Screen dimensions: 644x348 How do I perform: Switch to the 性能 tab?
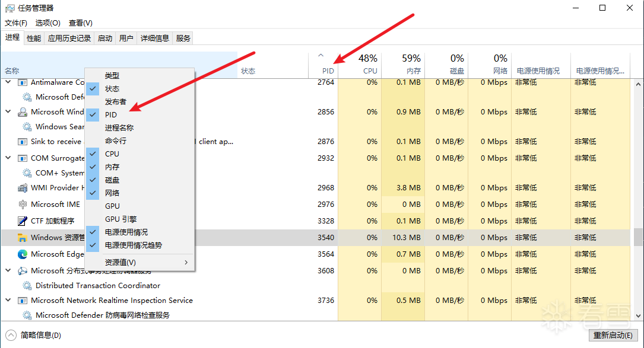tap(34, 39)
